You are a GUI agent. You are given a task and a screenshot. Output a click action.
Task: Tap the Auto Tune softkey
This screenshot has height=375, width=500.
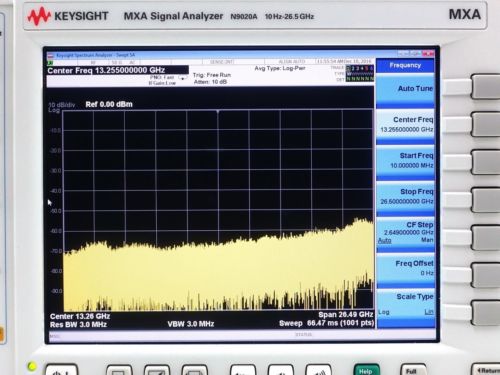click(405, 90)
